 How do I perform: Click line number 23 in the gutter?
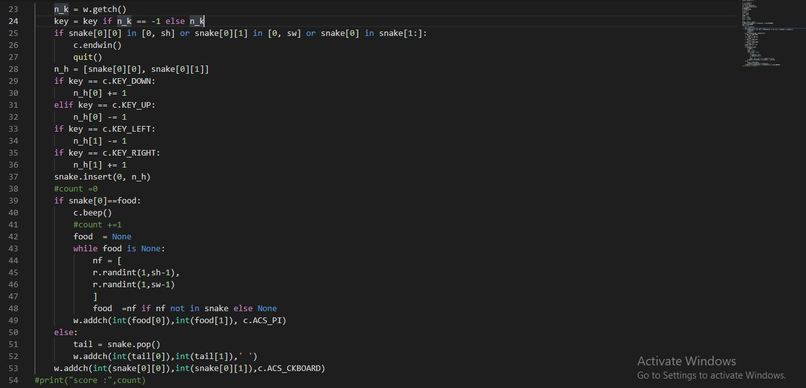point(13,9)
